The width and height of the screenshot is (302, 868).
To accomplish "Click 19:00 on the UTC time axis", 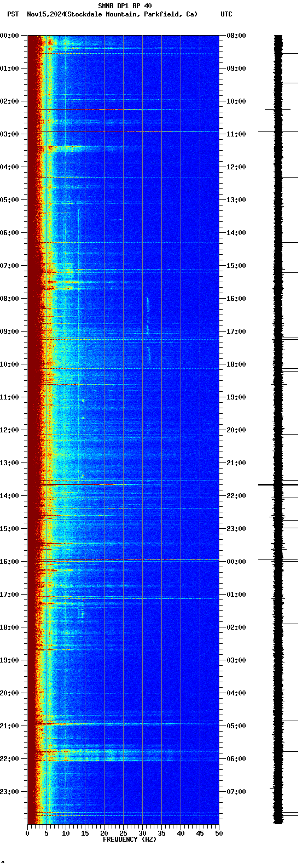I will coord(236,397).
